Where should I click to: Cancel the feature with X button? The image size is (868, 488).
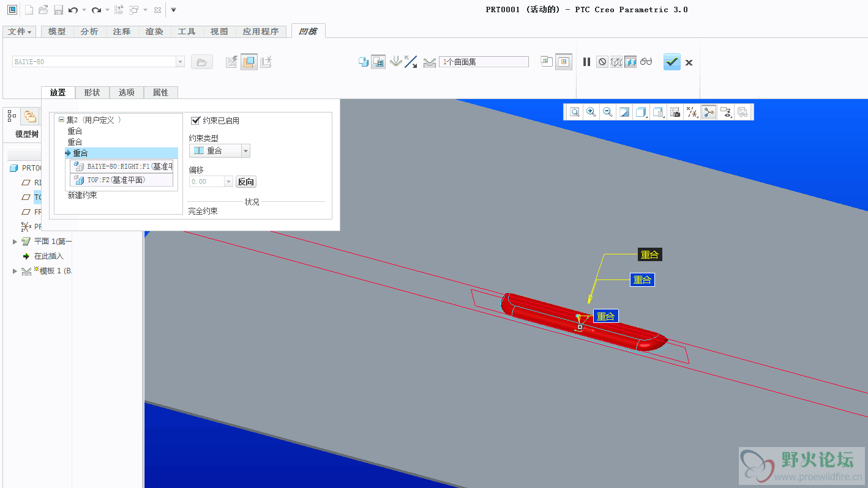pos(689,62)
